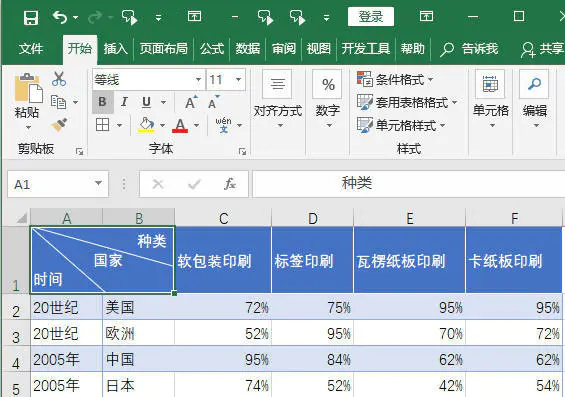The image size is (565, 397).
Task: Switch to the 页面布局 ribbon tab
Action: [164, 48]
